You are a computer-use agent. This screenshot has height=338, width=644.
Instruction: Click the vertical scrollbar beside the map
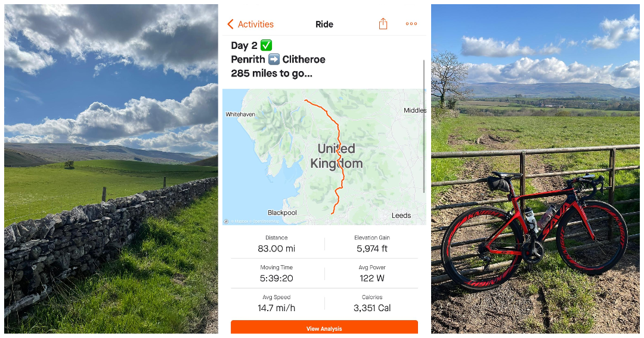(x=424, y=126)
